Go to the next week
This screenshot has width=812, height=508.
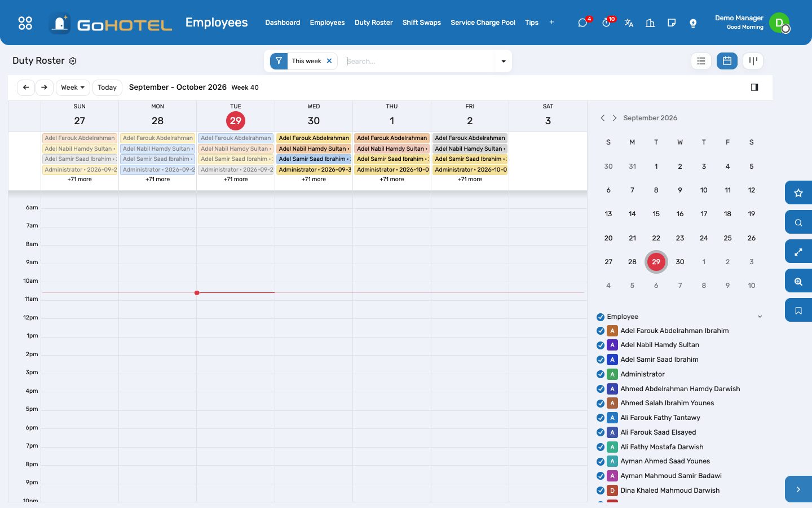tap(45, 87)
